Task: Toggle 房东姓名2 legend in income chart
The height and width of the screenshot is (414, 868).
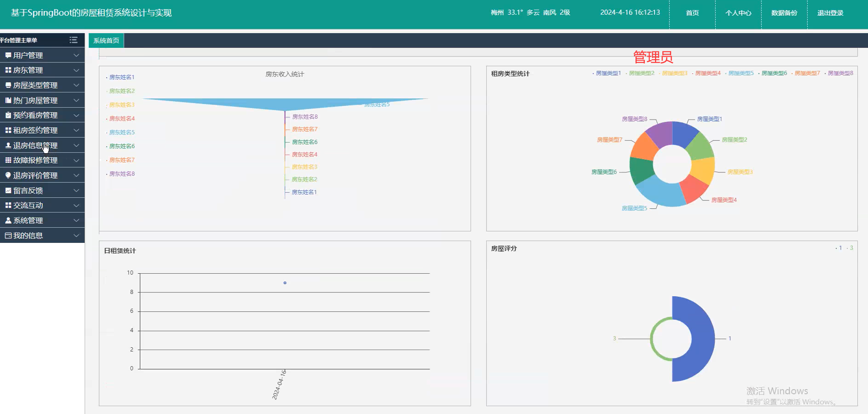Action: (x=121, y=91)
